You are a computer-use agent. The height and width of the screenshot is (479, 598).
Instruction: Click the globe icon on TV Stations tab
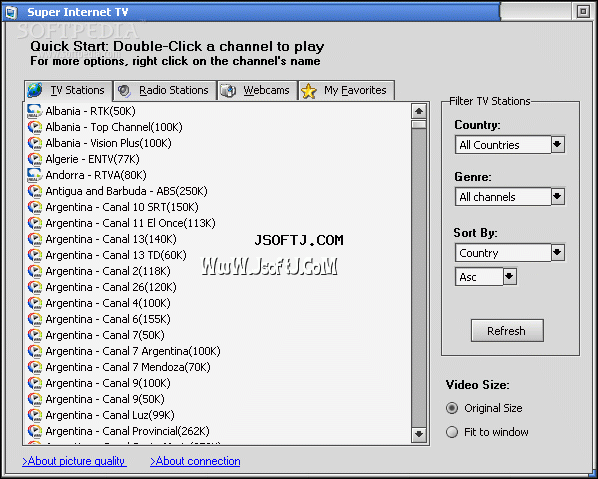click(35, 90)
